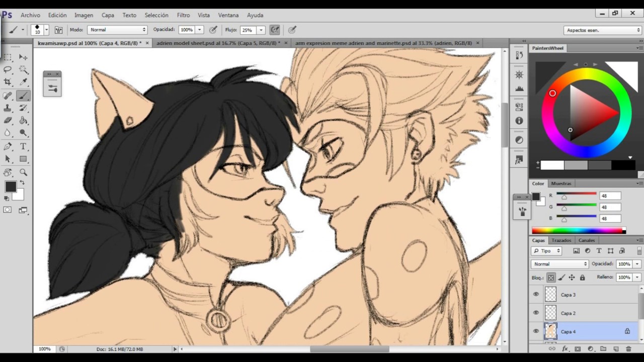644x362 pixels.
Task: Hide the Capa 4 layer
Action: click(x=536, y=331)
